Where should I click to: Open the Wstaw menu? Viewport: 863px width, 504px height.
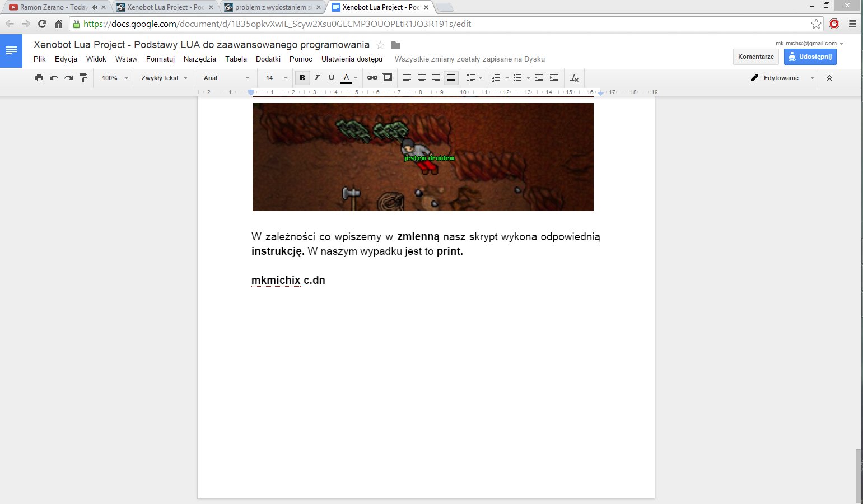(126, 59)
